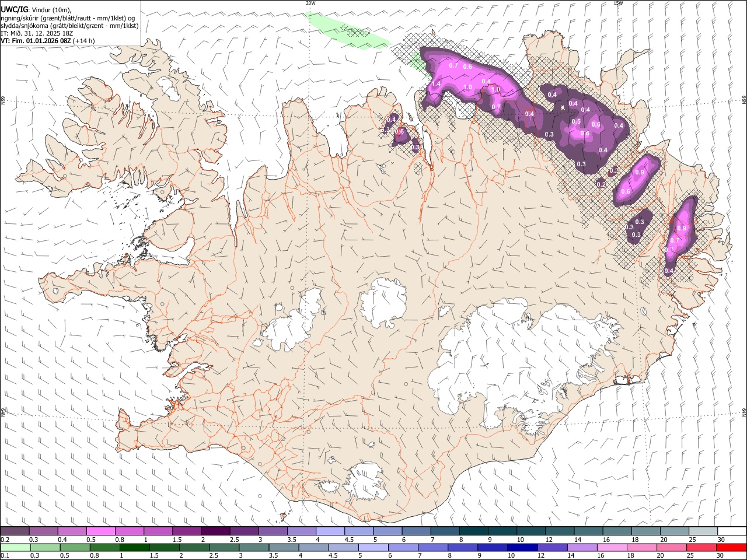Select the 'IT: Mið. 31. 12. 2025 18Z' line

pos(36,33)
